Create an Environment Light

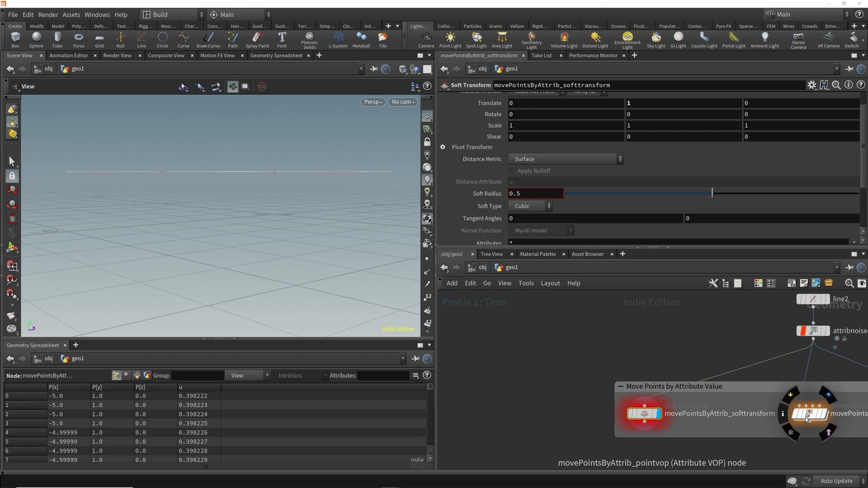click(627, 41)
